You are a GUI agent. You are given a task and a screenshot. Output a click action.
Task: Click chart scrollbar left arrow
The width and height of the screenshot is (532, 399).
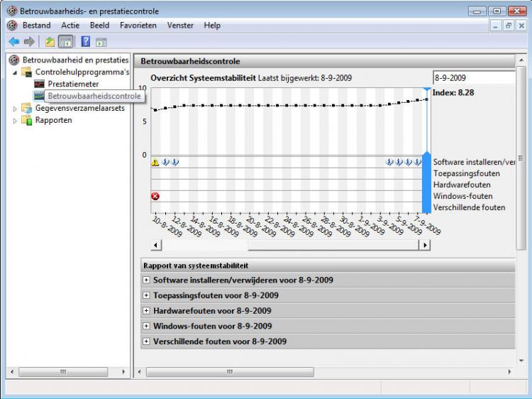click(156, 245)
